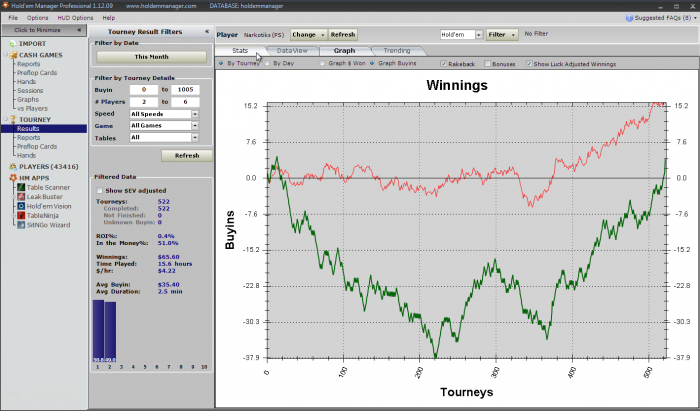
Task: Open the HUD Options menu
Action: (75, 18)
